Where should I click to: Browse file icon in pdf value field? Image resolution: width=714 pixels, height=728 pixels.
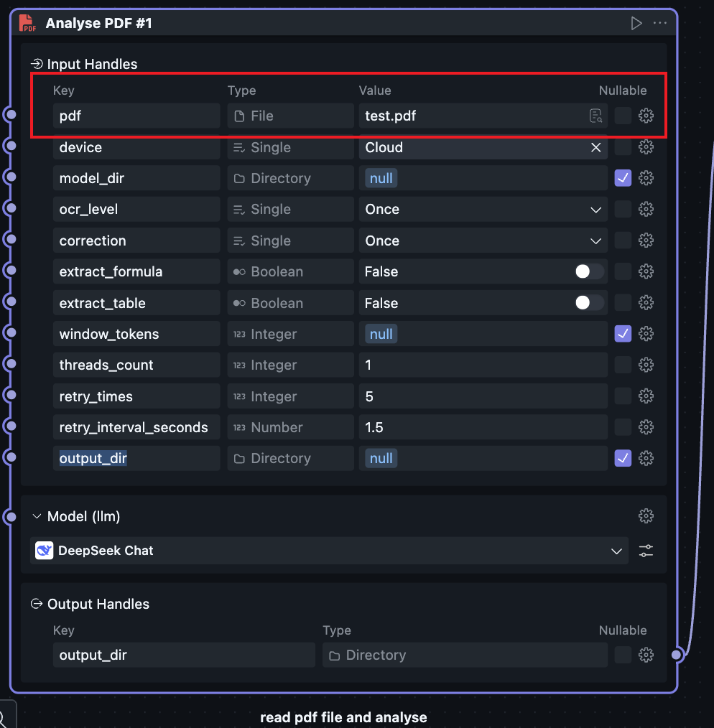(x=595, y=116)
